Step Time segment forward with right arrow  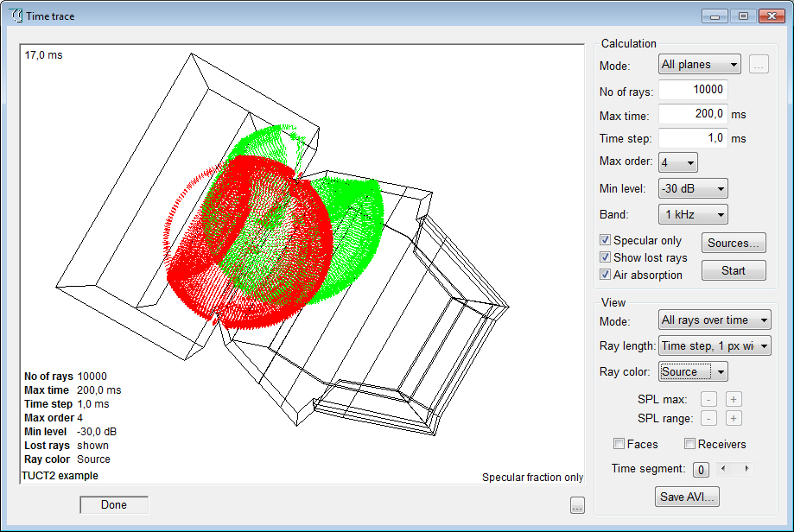pos(746,469)
